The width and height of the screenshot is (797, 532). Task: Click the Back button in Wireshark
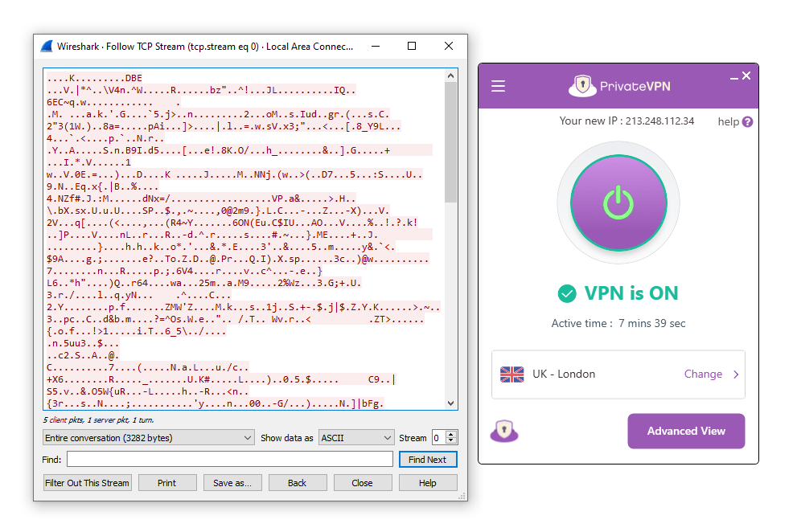(x=298, y=483)
